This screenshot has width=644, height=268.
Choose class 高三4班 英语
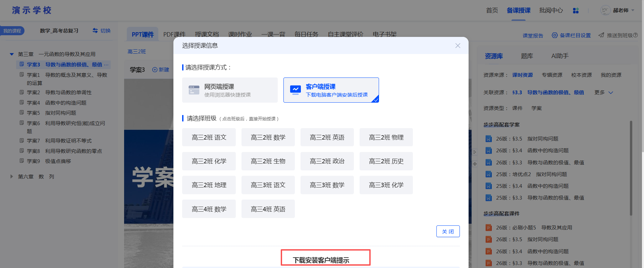(x=268, y=209)
